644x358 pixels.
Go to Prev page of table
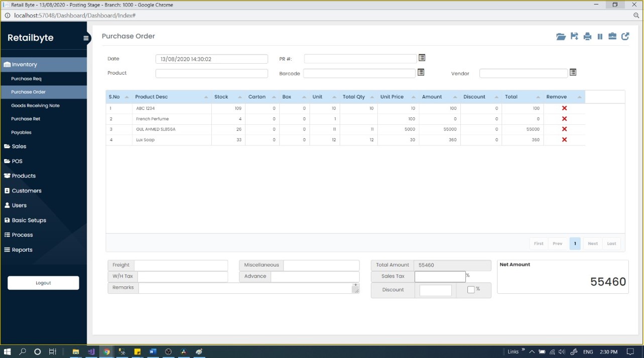pos(557,244)
